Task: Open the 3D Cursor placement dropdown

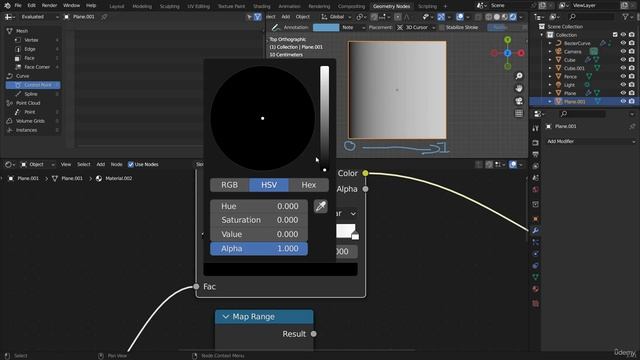Action: point(416,27)
